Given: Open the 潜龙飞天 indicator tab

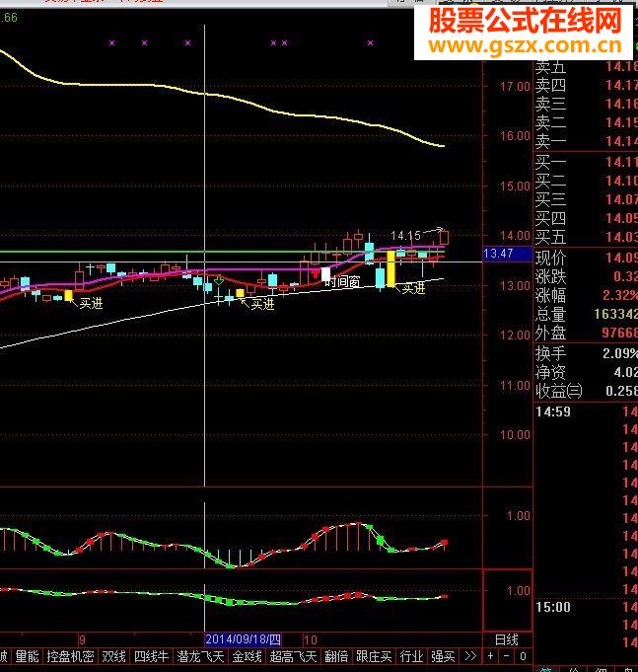Looking at the screenshot, I should [200, 656].
